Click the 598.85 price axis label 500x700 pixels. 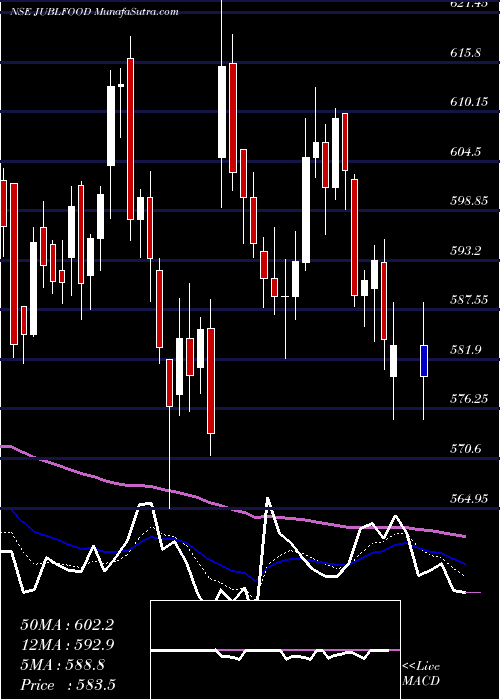click(469, 201)
